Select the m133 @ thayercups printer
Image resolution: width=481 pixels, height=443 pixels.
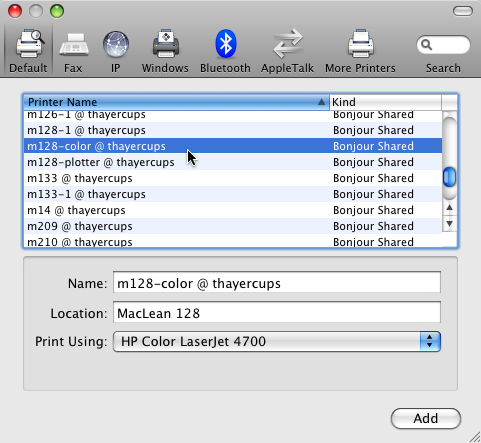[233, 178]
